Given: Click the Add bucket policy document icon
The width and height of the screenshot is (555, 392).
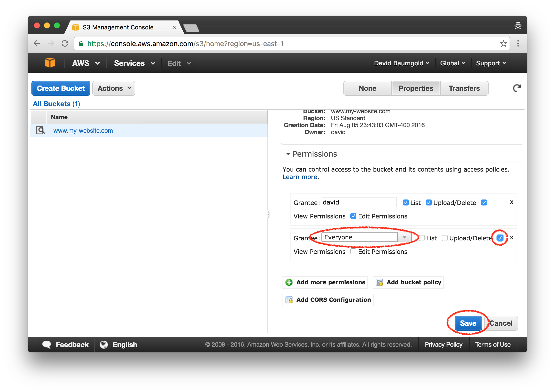Looking at the screenshot, I should coord(379,282).
